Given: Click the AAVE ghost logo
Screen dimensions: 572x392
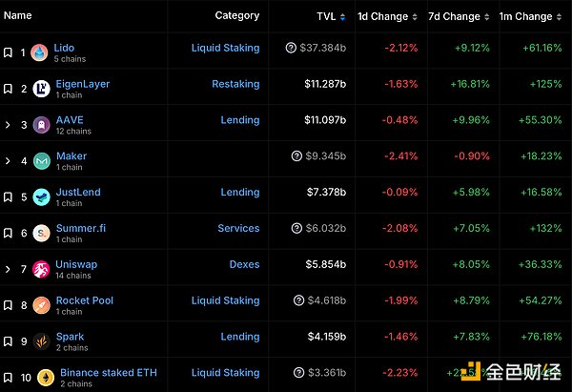Looking at the screenshot, I should (x=42, y=125).
